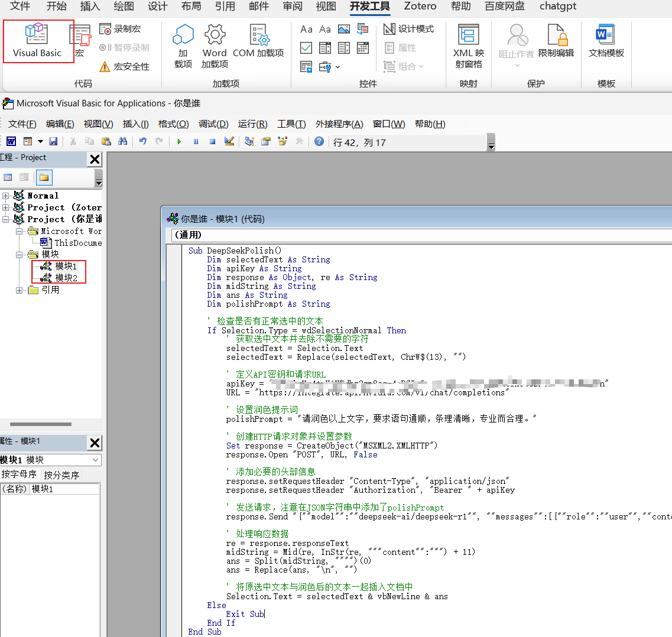
Task: Open the Visual Basic editor from ribbon
Action: [37, 41]
